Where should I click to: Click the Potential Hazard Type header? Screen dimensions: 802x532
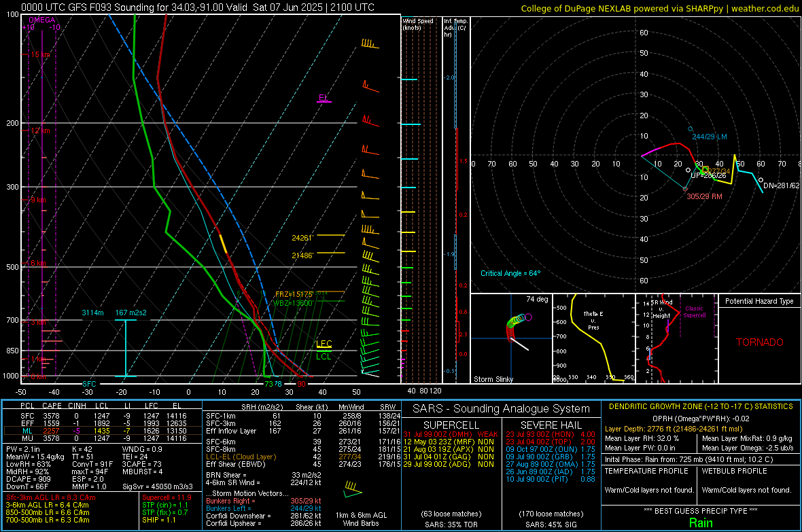[759, 301]
